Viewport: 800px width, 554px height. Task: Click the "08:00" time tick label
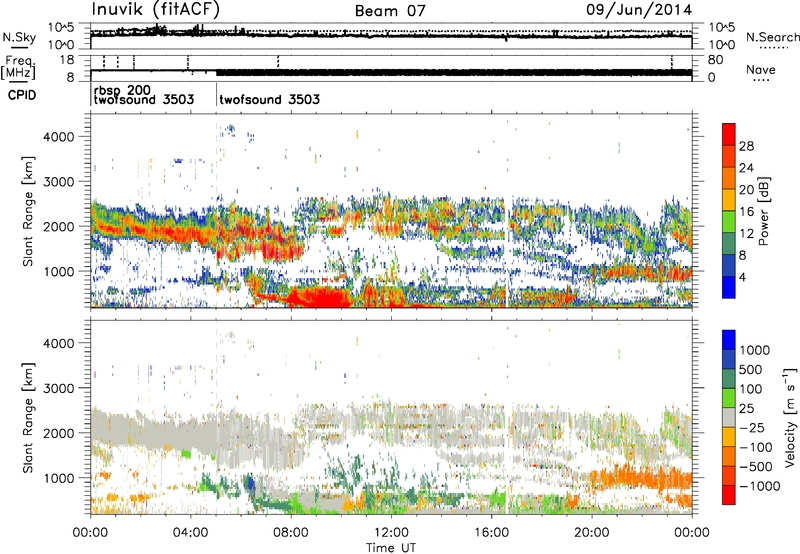[291, 533]
